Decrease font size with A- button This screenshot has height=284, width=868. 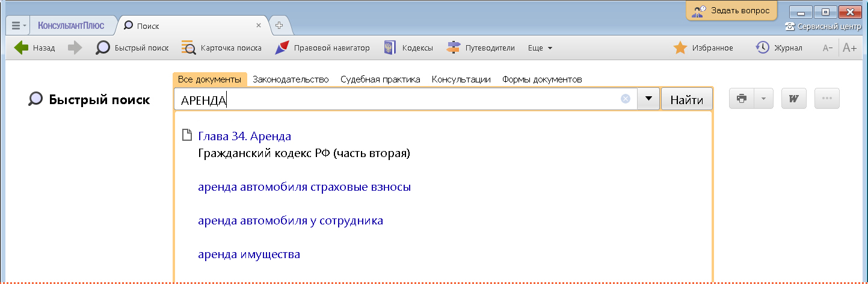click(x=828, y=48)
